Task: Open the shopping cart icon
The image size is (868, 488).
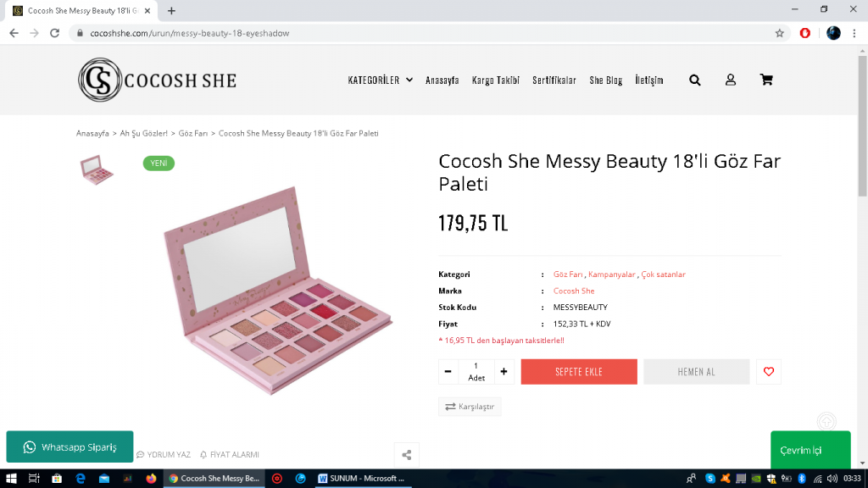Action: [x=766, y=80]
